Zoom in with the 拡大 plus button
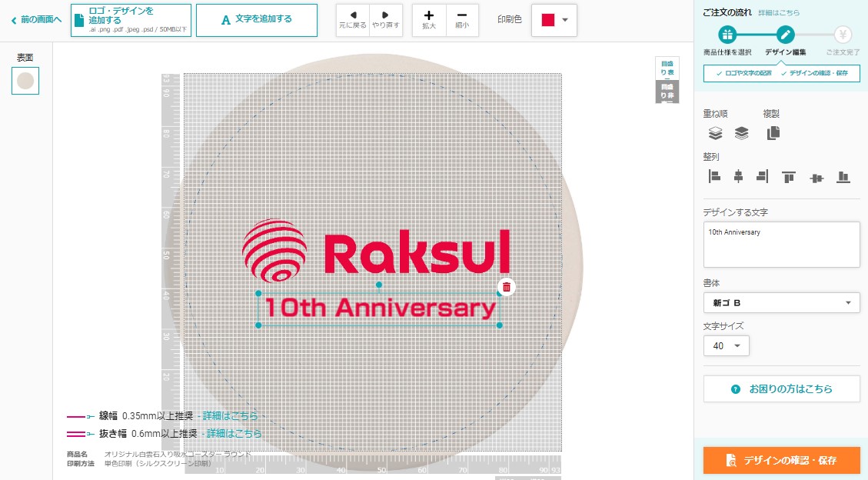The width and height of the screenshot is (868, 480). coord(429,20)
